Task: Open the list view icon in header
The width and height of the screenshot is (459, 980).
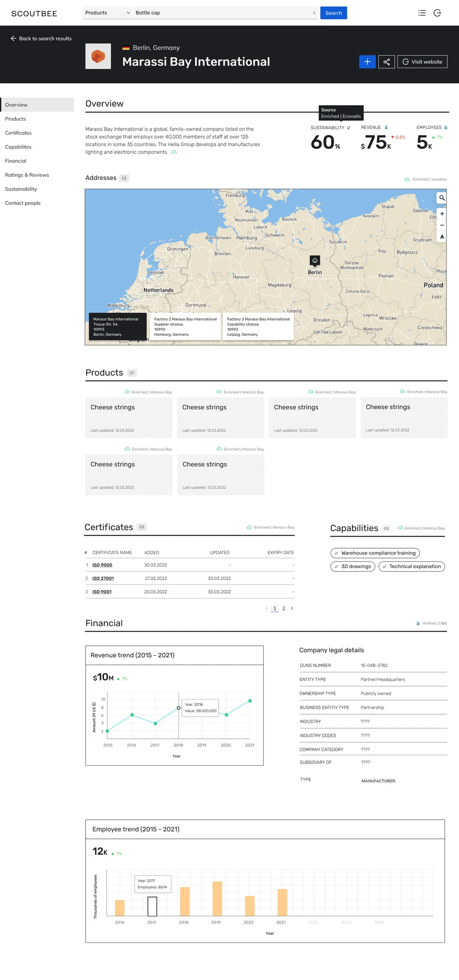Action: (422, 13)
